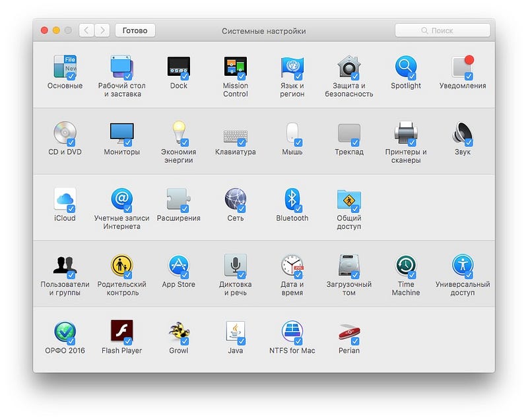Open Дата и время clock icon
The width and height of the screenshot is (528, 420).
point(292,266)
